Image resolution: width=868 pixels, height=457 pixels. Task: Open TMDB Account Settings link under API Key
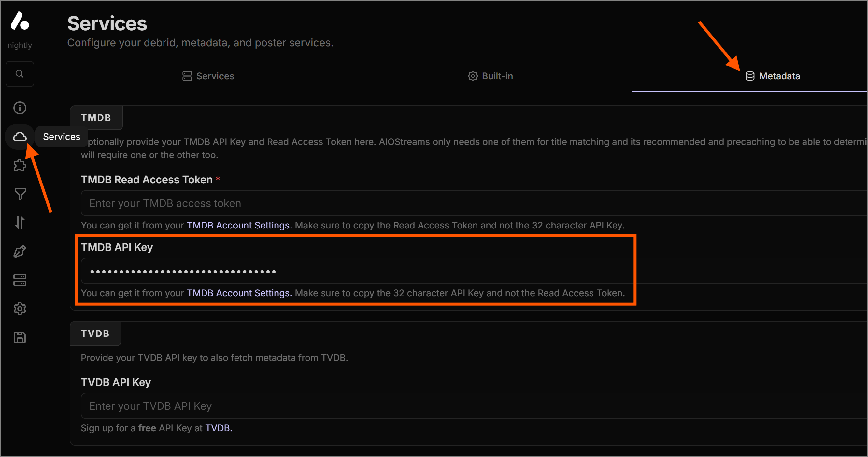coord(239,293)
